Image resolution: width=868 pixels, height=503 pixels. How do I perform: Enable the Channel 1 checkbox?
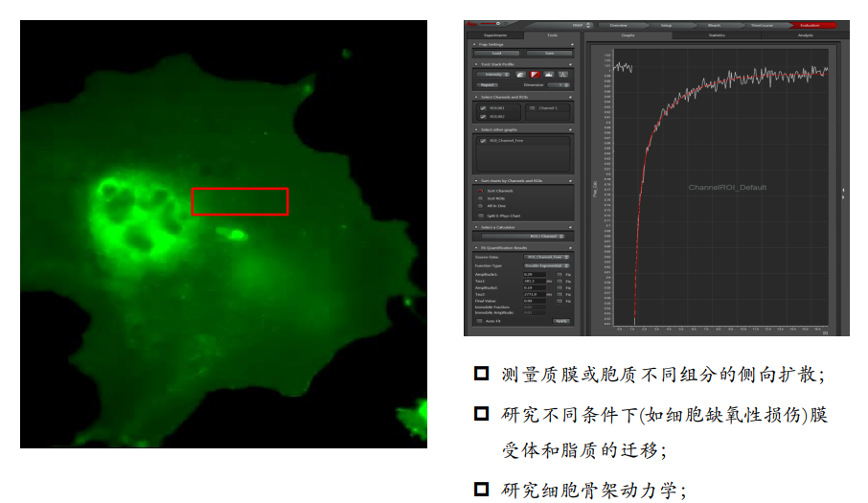pyautogui.click(x=532, y=108)
